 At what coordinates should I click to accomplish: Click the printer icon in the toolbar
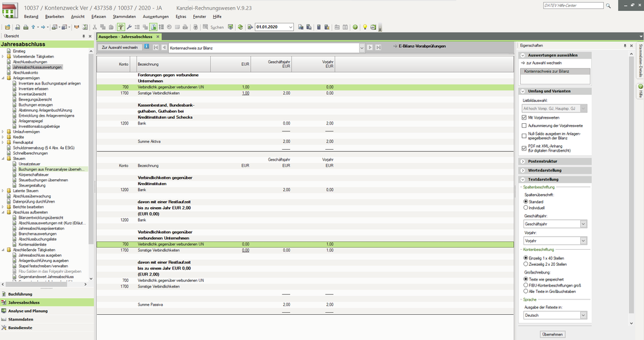coord(26,27)
